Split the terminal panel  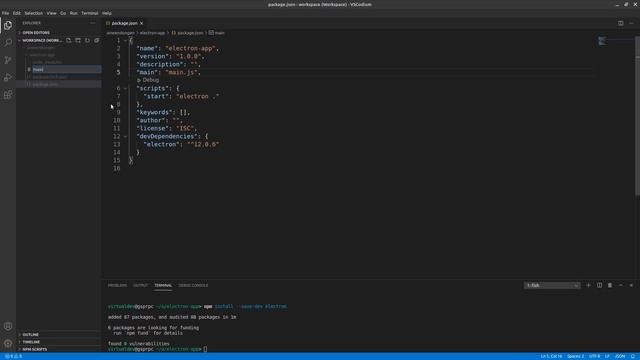(x=599, y=285)
